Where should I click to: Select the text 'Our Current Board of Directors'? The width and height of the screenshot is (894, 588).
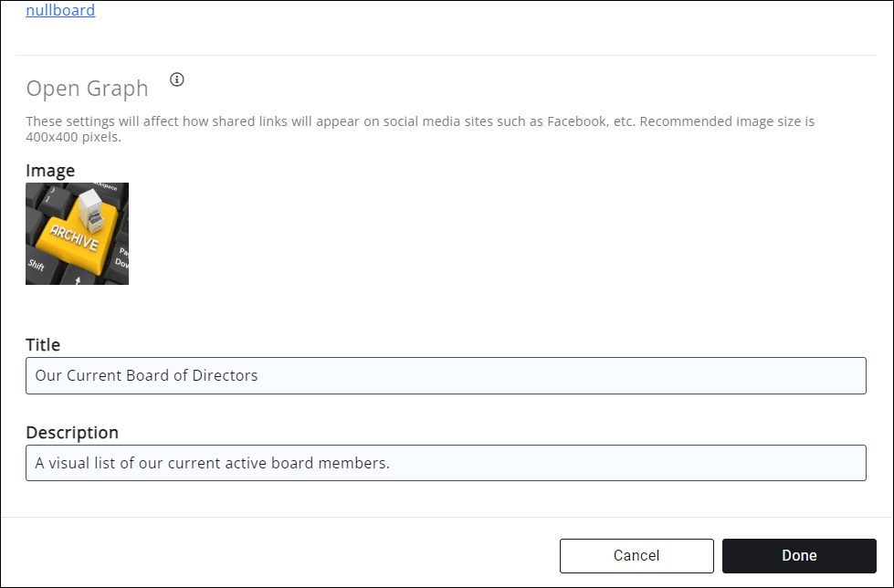coord(146,375)
